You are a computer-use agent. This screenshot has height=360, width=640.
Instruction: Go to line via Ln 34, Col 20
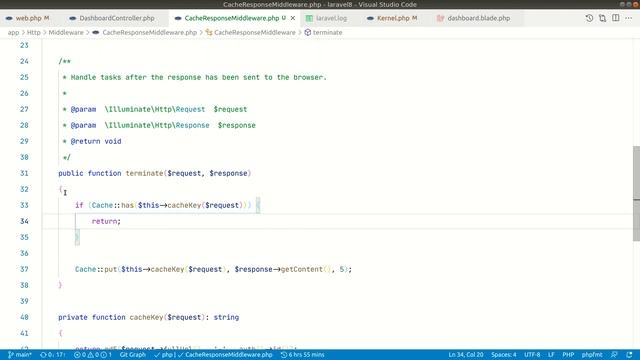(466, 355)
